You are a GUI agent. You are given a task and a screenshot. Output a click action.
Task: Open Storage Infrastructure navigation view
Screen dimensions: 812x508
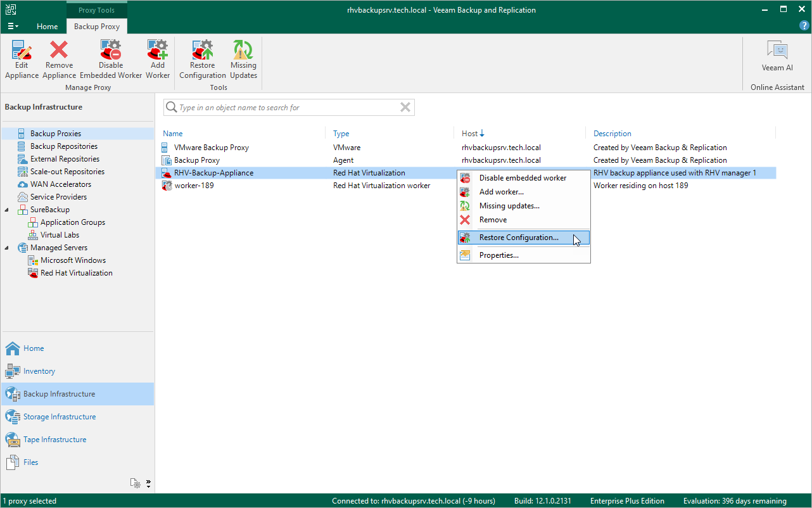coord(77,417)
